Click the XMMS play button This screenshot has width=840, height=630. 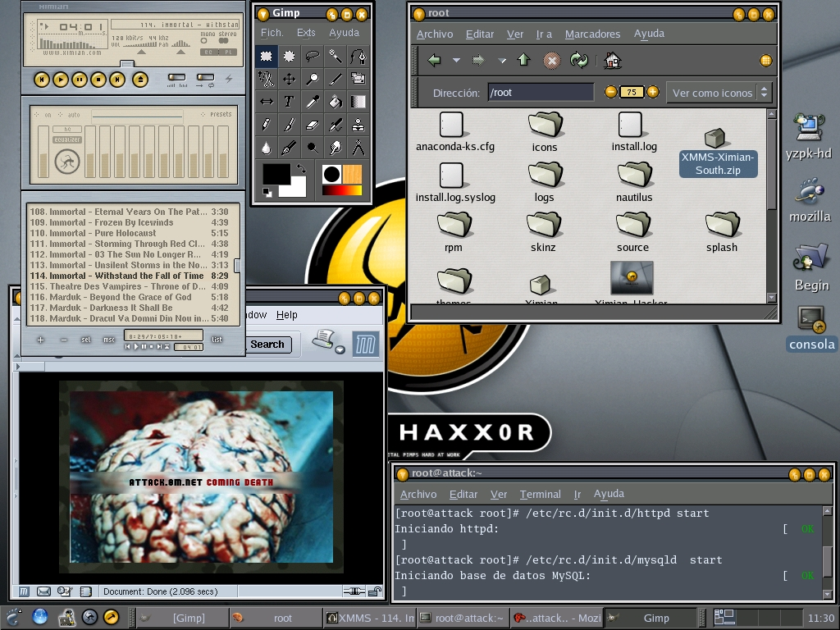[x=61, y=80]
